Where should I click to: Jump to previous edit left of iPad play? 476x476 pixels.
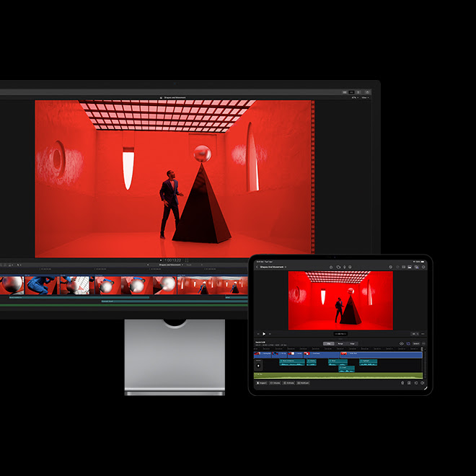click(x=258, y=334)
